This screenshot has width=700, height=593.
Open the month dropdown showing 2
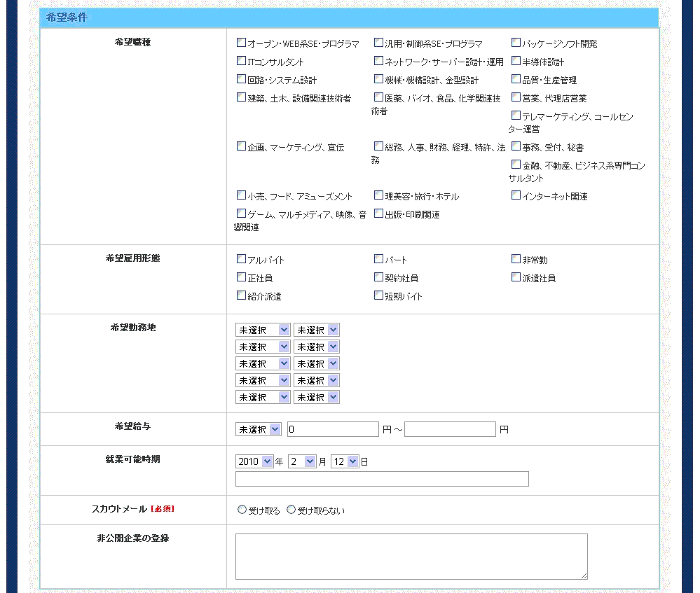(x=302, y=461)
